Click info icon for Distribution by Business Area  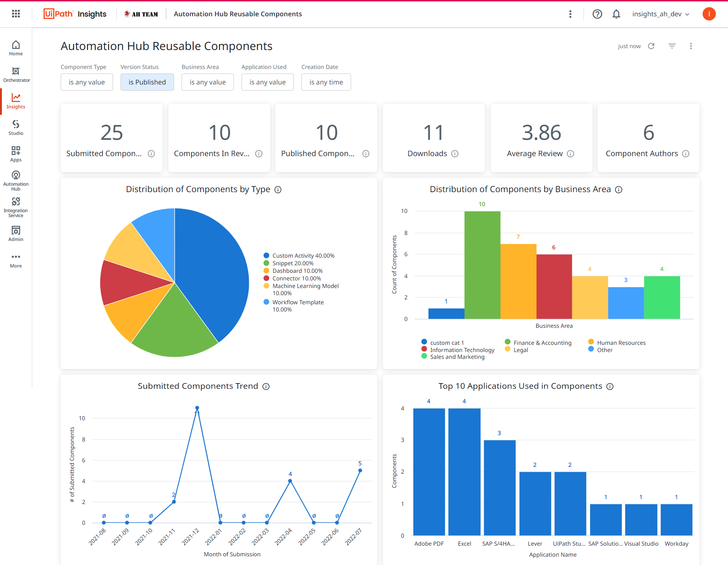coord(619,189)
